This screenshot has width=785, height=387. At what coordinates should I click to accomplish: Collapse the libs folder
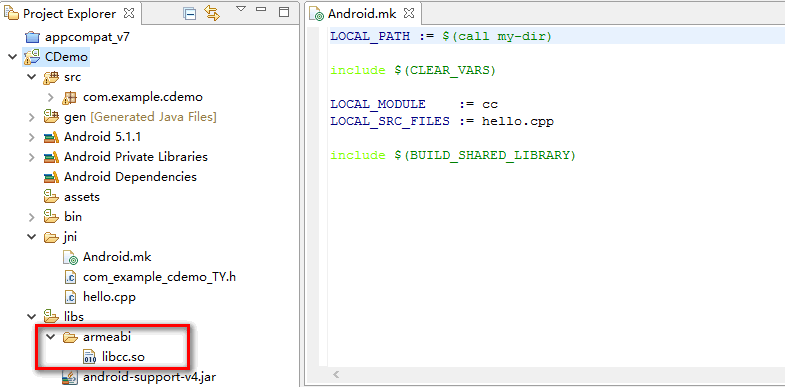[32, 317]
